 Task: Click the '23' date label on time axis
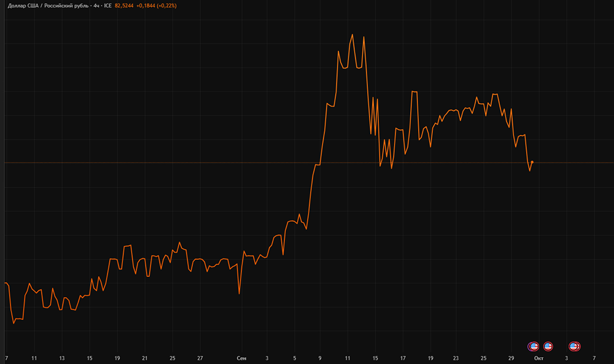[x=456, y=358]
